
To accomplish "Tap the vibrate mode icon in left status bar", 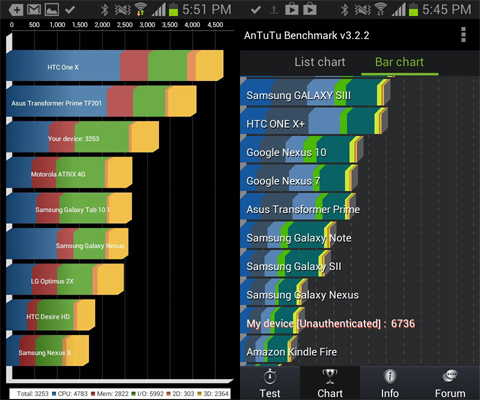I will click(x=122, y=10).
